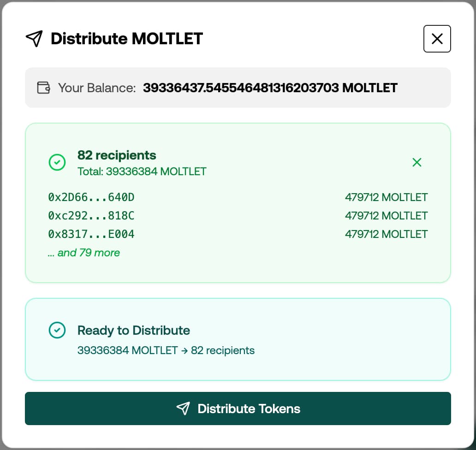
Task: Click the green check icon beside 82 recipients
Action: pos(57,162)
